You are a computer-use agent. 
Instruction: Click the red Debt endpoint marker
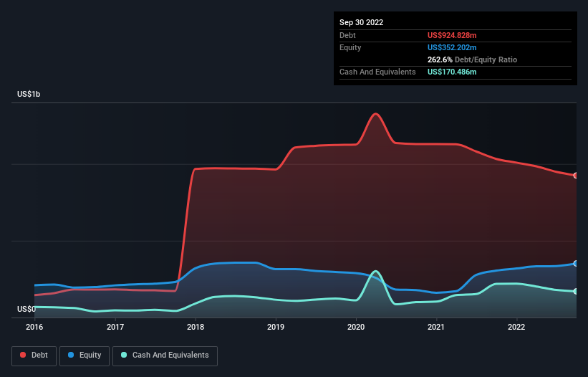pos(576,175)
